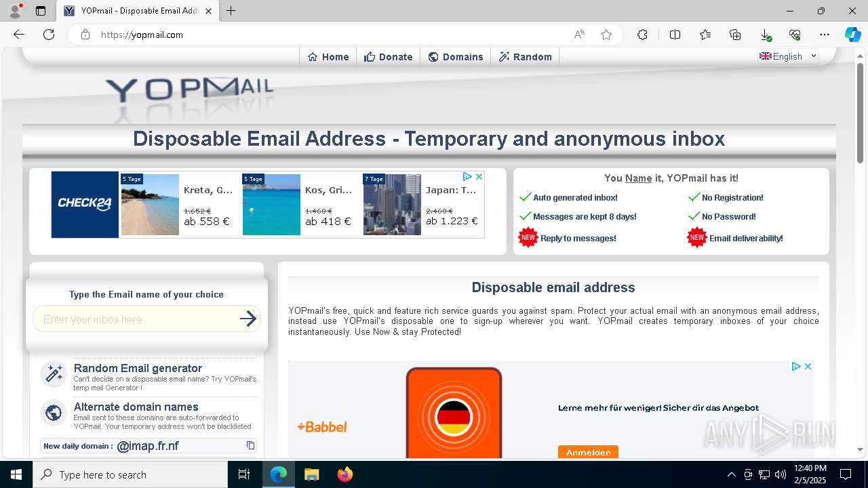Open browser Collections
The image size is (868, 488).
735,35
